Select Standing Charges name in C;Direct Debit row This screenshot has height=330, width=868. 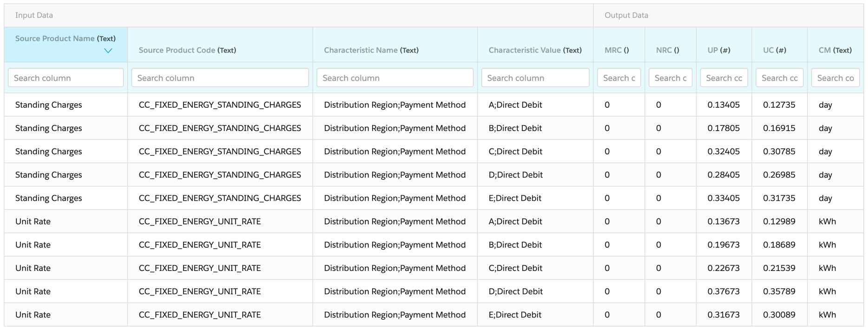[x=48, y=152]
